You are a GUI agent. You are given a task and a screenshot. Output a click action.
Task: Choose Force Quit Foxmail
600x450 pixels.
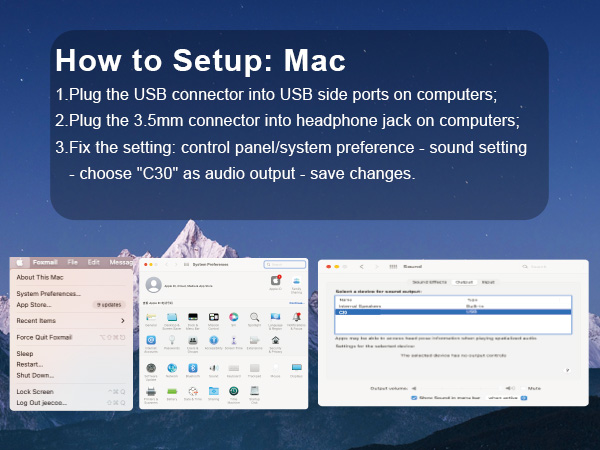coord(71,337)
